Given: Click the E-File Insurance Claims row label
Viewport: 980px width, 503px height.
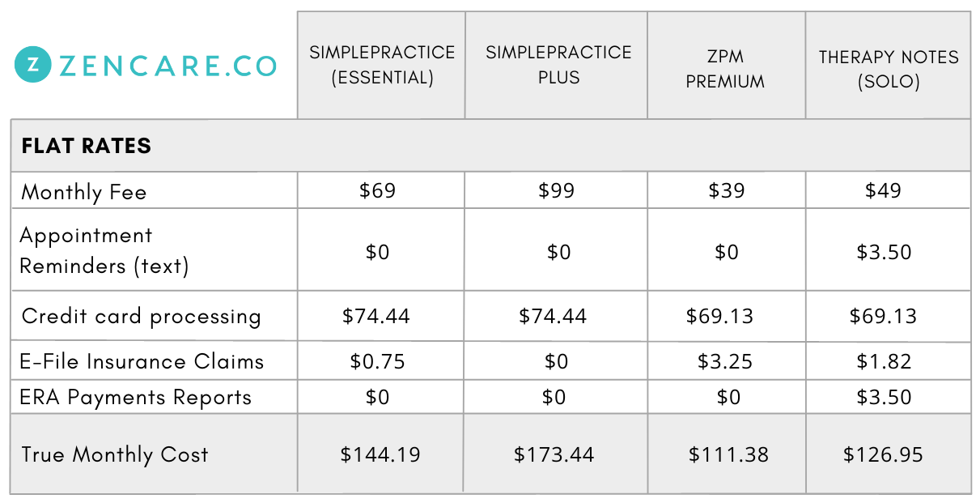Looking at the screenshot, I should click(x=142, y=361).
